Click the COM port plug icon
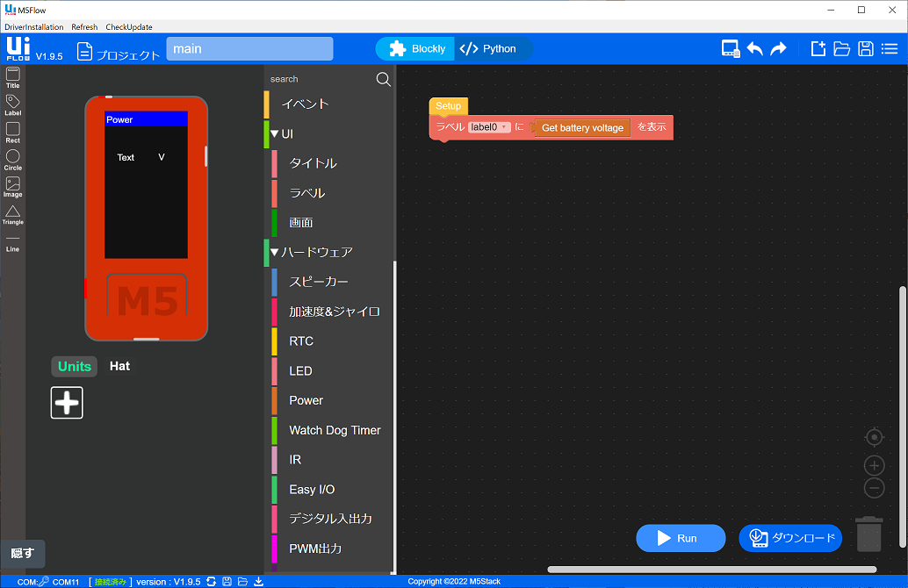The height and width of the screenshot is (588, 908). (x=44, y=582)
